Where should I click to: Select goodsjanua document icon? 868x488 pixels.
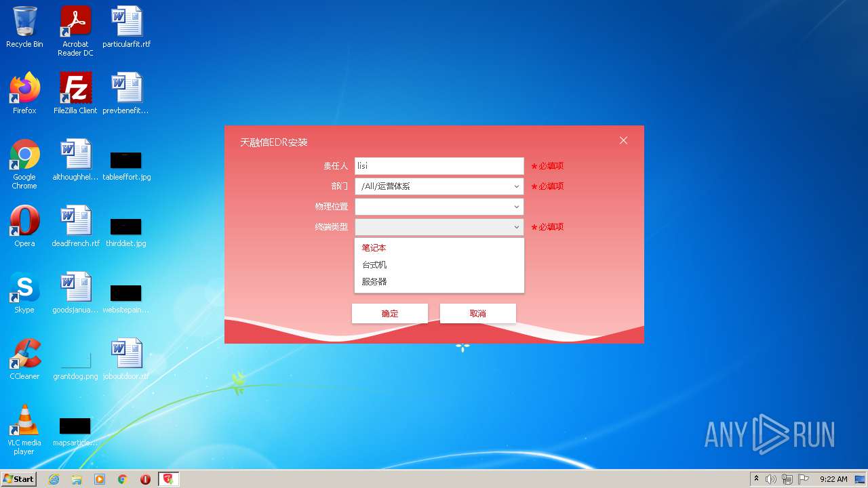(x=75, y=293)
